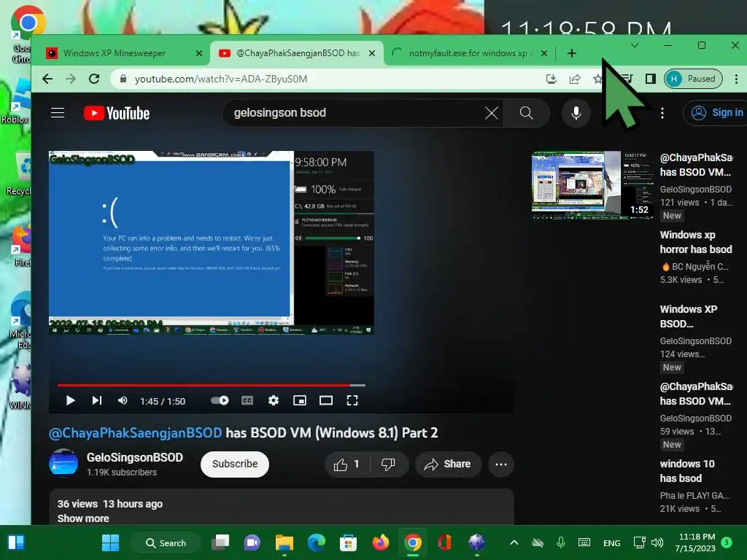Play the video
The width and height of the screenshot is (747, 560).
click(x=71, y=400)
